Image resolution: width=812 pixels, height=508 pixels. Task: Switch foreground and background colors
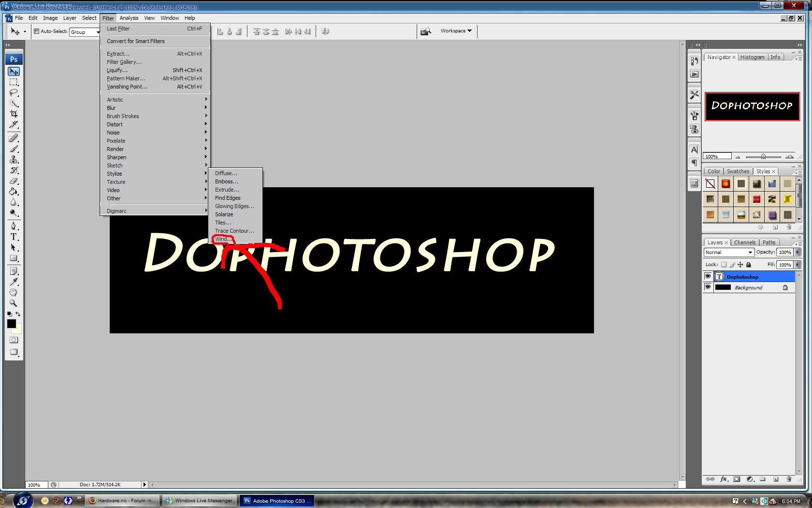pos(18,314)
